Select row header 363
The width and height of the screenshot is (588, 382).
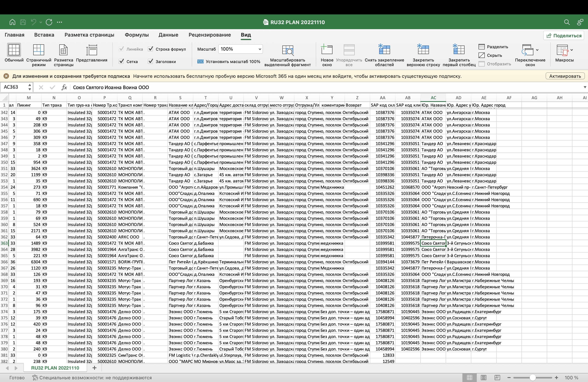tap(4, 243)
